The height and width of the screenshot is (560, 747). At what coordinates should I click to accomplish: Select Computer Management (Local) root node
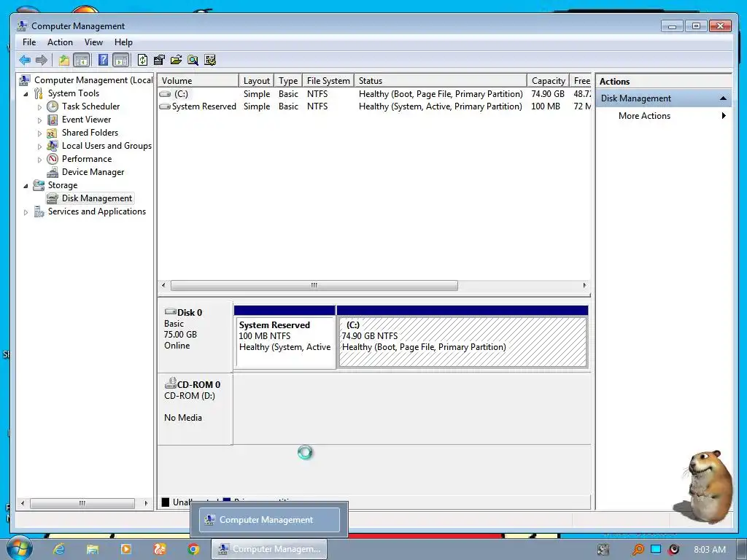click(93, 80)
